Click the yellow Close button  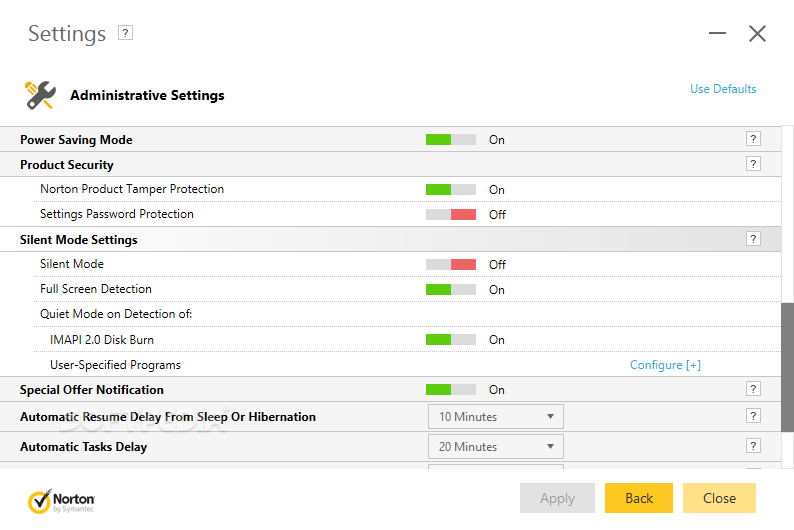pos(719,498)
